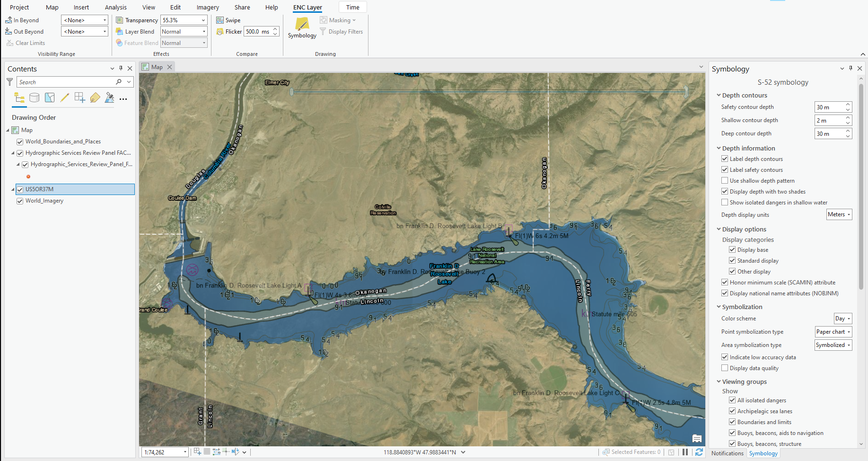Click the Pause drawing icon in status bar
The height and width of the screenshot is (461, 868).
[x=685, y=452]
